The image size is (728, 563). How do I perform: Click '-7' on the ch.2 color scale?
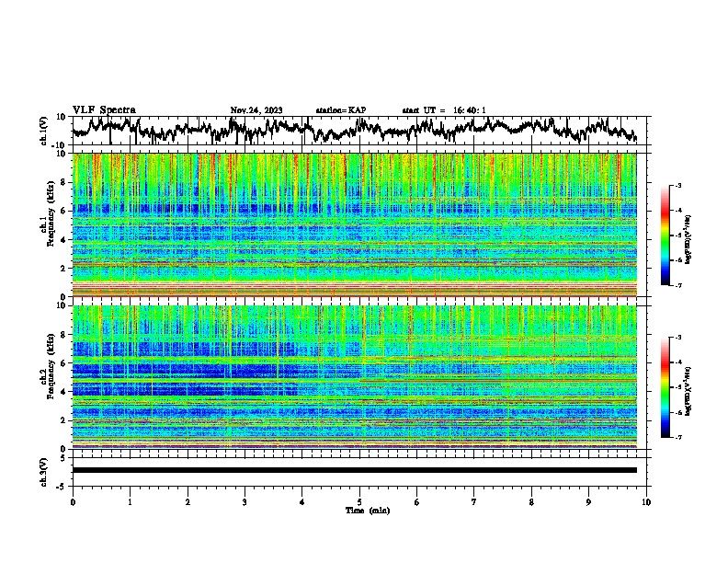coord(678,437)
